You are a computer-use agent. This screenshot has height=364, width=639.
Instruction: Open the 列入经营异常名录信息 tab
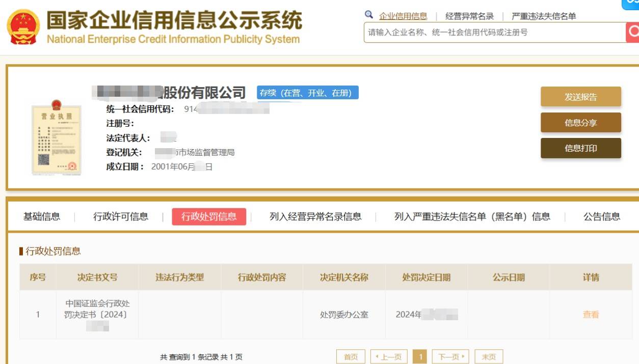pos(315,216)
